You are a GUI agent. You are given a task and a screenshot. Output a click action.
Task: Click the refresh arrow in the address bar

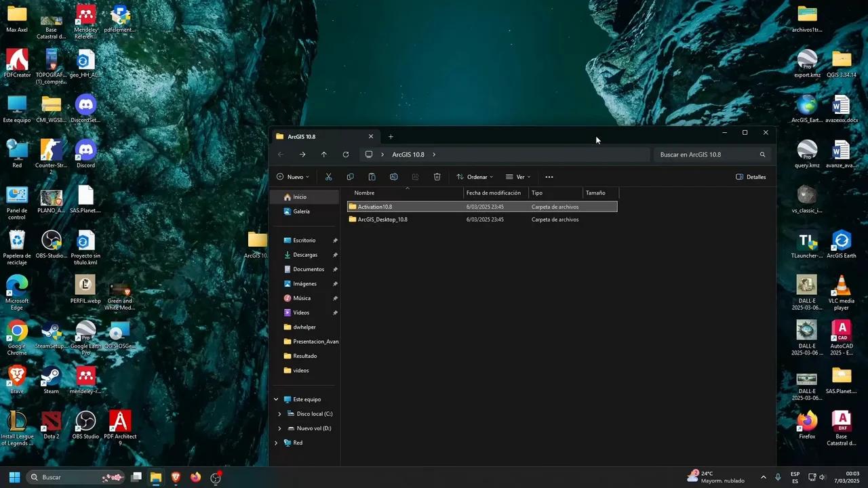(346, 155)
